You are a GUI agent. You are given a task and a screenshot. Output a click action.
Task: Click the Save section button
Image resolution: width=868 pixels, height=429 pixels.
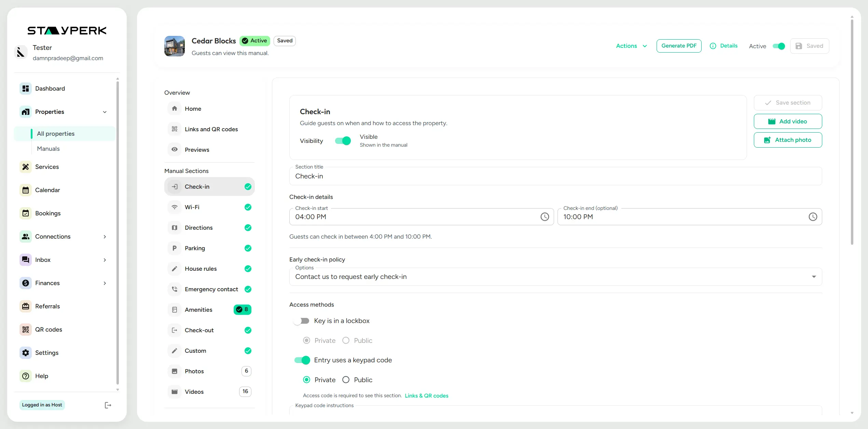click(x=788, y=103)
